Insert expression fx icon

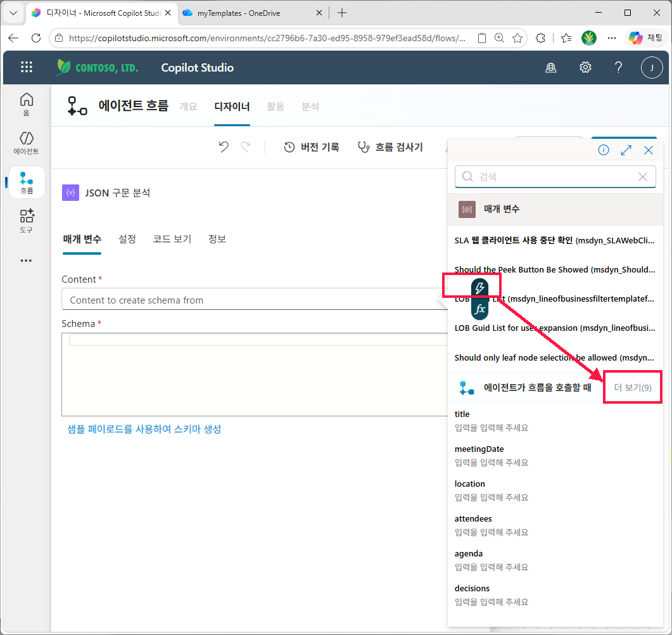[x=479, y=309]
